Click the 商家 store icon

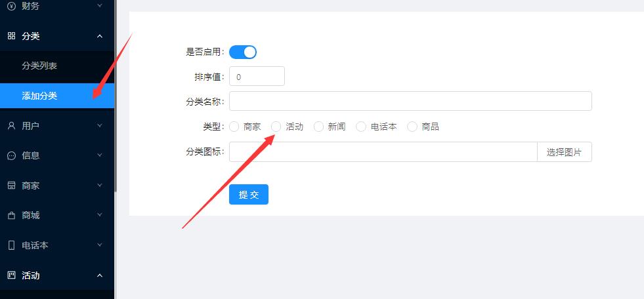(12, 186)
